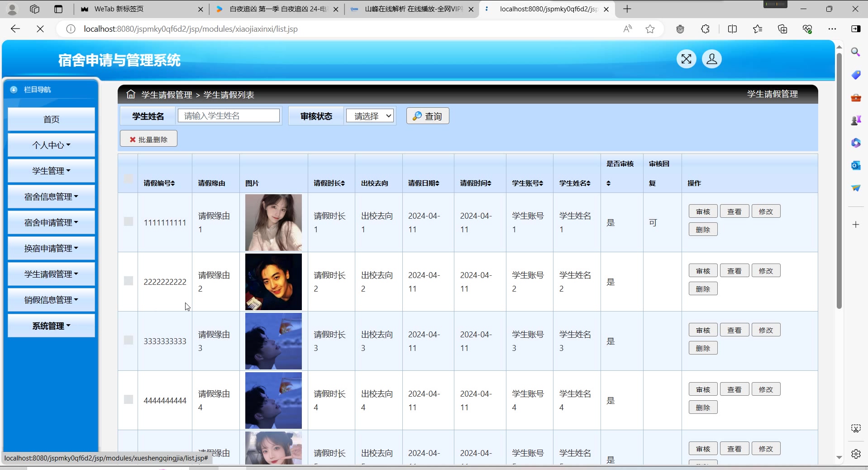Go to 首页 in sidebar
The width and height of the screenshot is (868, 470).
point(51,119)
